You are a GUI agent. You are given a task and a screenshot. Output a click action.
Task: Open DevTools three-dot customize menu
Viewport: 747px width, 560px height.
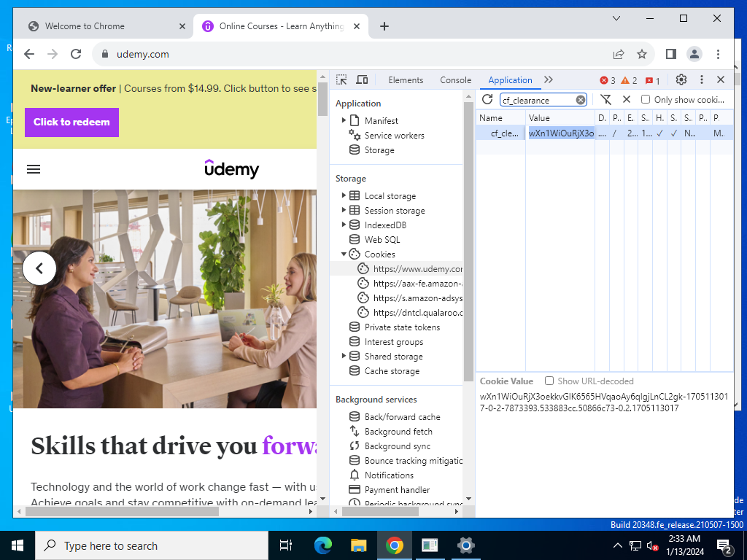pos(701,79)
